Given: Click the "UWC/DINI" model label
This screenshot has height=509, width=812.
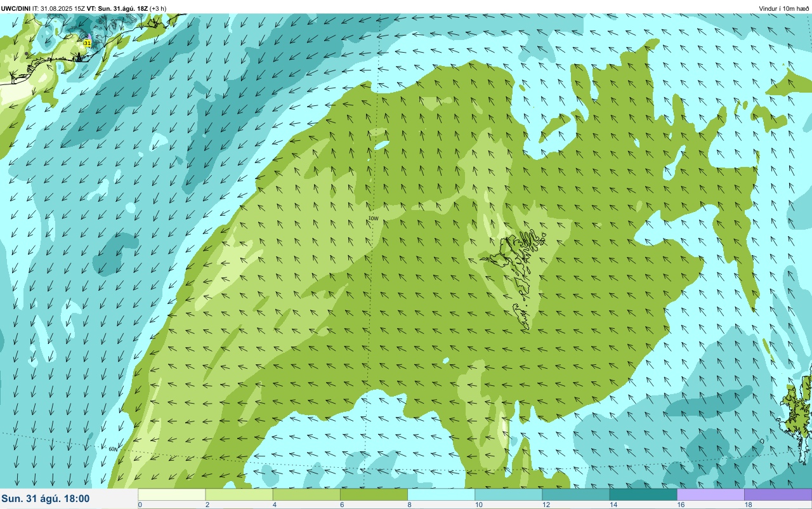Looking at the screenshot, I should [x=15, y=8].
